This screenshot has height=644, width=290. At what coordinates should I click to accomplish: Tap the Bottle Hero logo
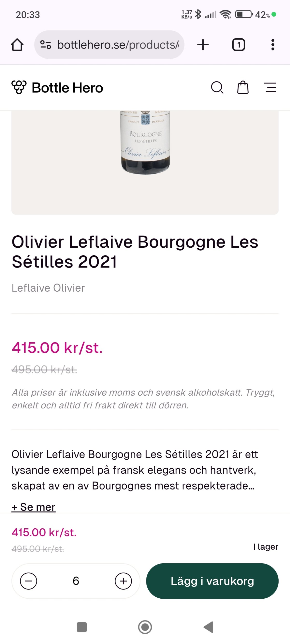coord(57,88)
